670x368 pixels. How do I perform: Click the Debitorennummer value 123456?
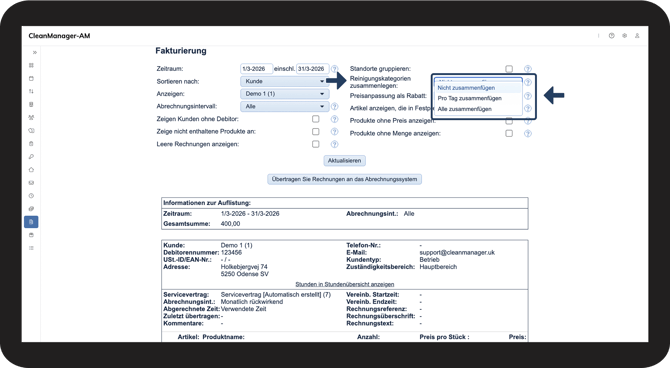[x=231, y=253]
